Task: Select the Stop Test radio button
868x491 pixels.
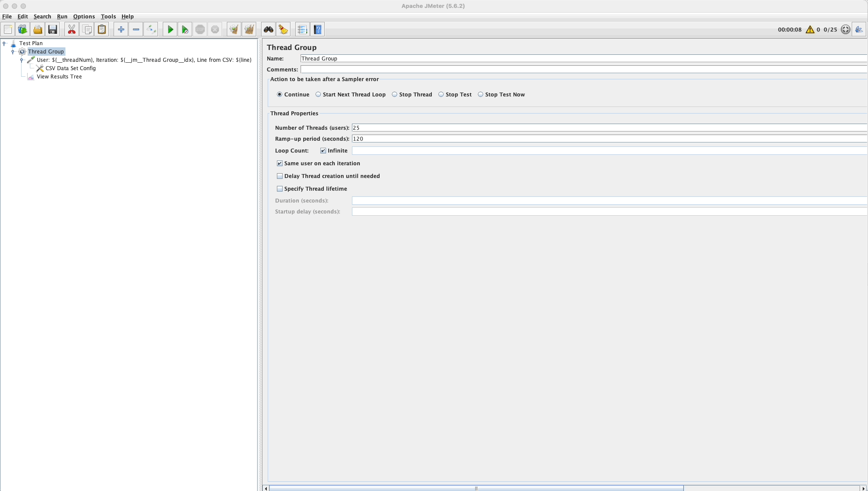Action: [x=441, y=94]
